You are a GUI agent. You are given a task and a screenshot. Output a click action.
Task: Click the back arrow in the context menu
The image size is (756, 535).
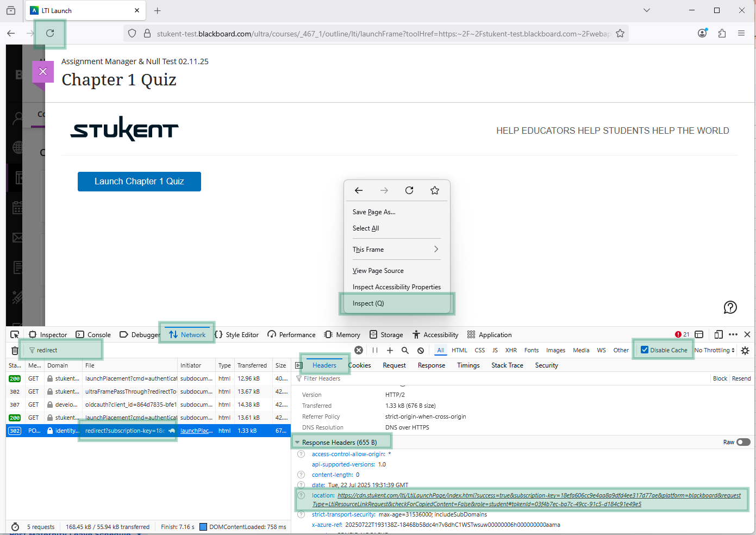[359, 190]
